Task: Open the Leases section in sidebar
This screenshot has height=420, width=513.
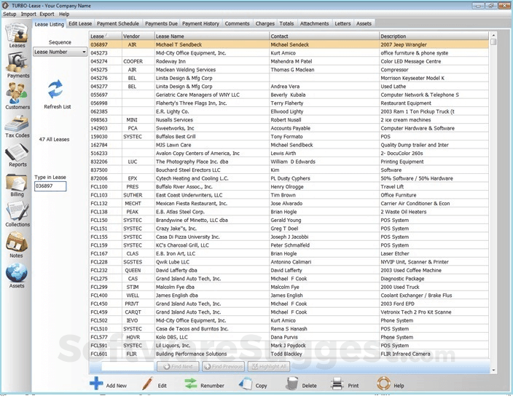Action: tap(16, 35)
